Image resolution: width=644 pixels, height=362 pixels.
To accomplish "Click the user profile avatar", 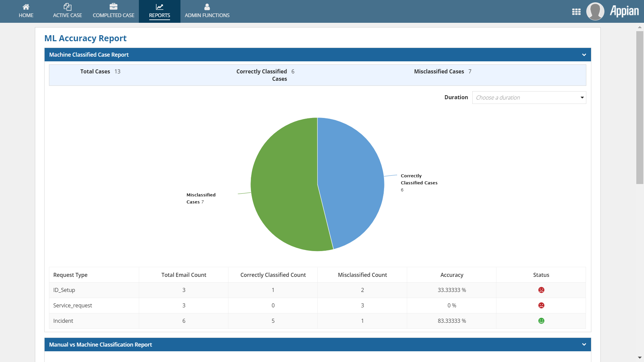I will point(595,11).
